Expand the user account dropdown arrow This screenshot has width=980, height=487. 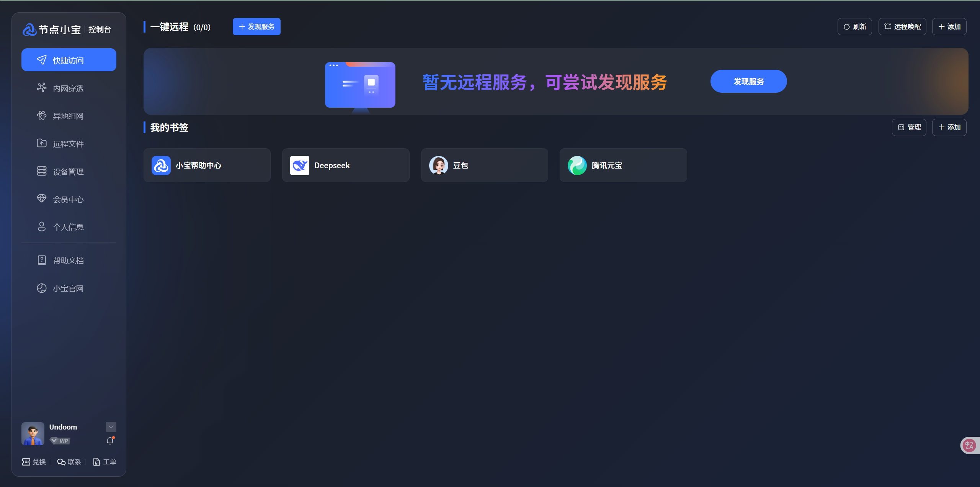click(111, 427)
